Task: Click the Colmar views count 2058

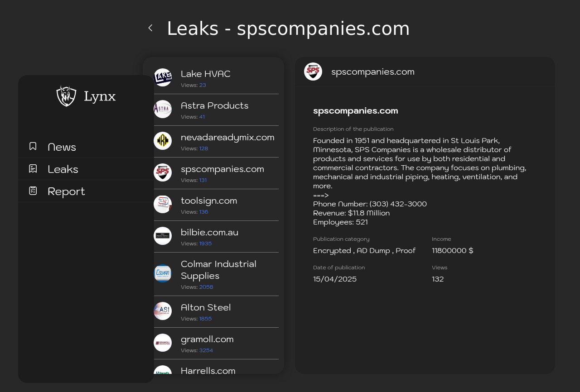Action: click(206, 287)
